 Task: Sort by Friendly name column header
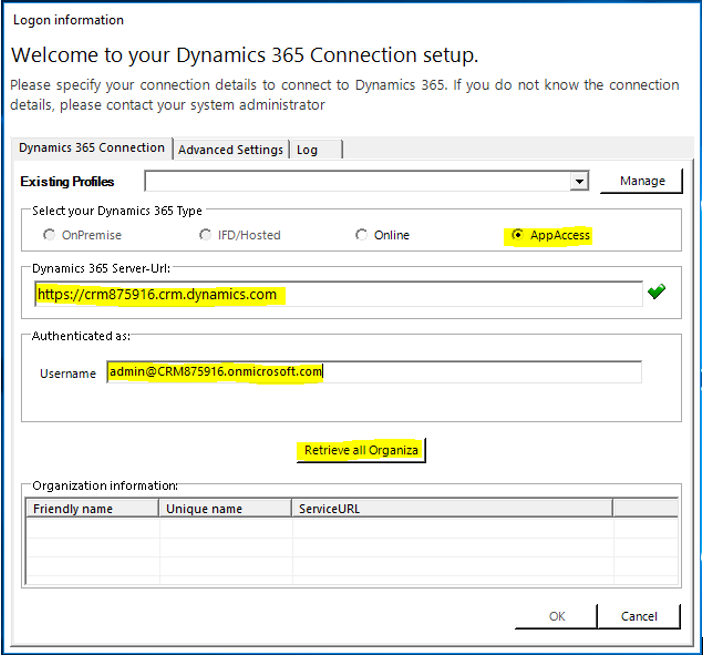[92, 508]
